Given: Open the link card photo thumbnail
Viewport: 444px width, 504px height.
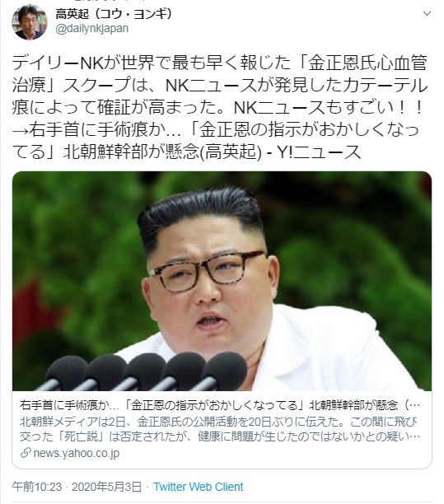Looking at the screenshot, I should [222, 281].
